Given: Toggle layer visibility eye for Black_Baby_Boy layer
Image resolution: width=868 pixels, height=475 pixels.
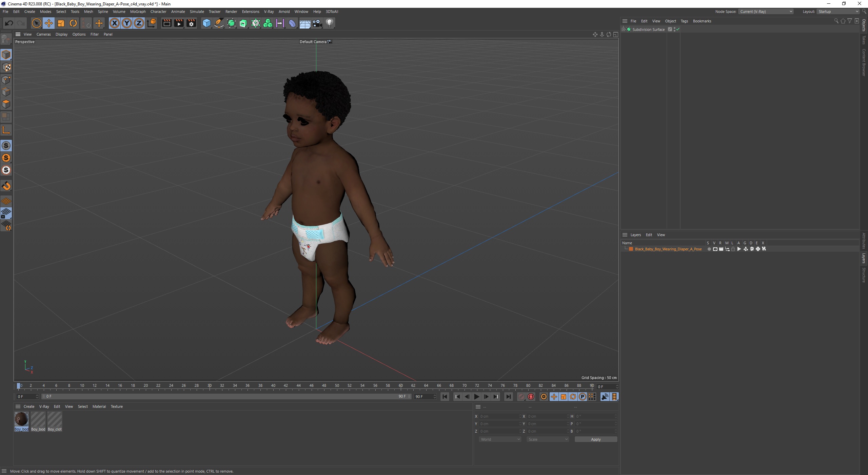Looking at the screenshot, I should [x=715, y=249].
